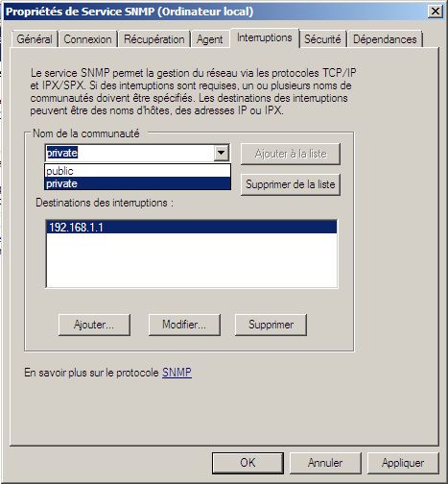
Task: Confirm with the OK button
Action: [248, 463]
